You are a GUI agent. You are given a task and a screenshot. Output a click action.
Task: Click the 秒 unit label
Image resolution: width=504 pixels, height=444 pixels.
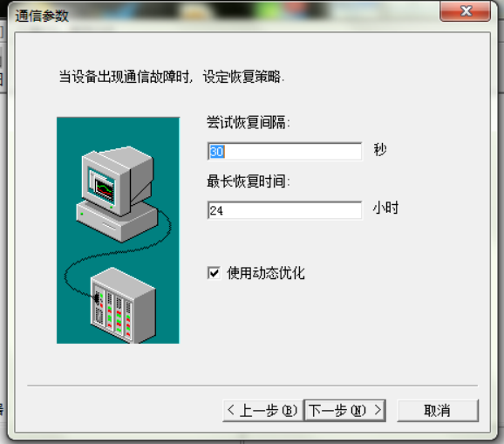click(379, 150)
